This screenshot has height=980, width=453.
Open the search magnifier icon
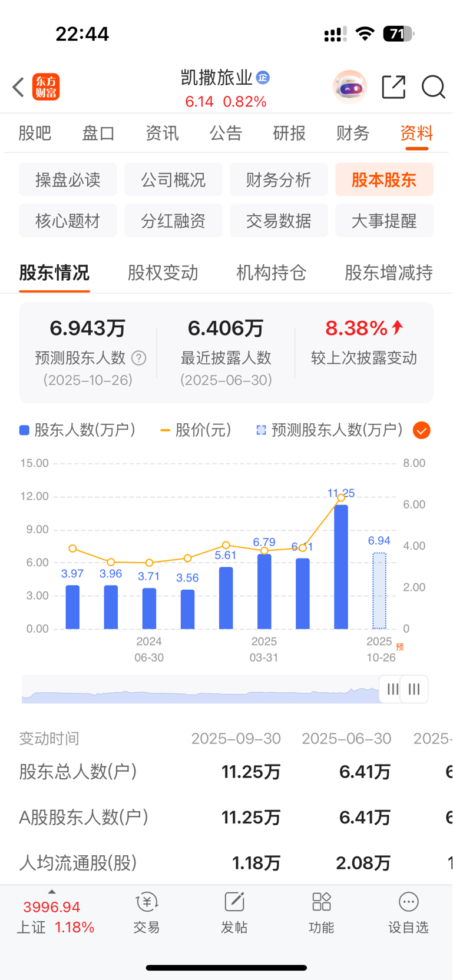[434, 87]
